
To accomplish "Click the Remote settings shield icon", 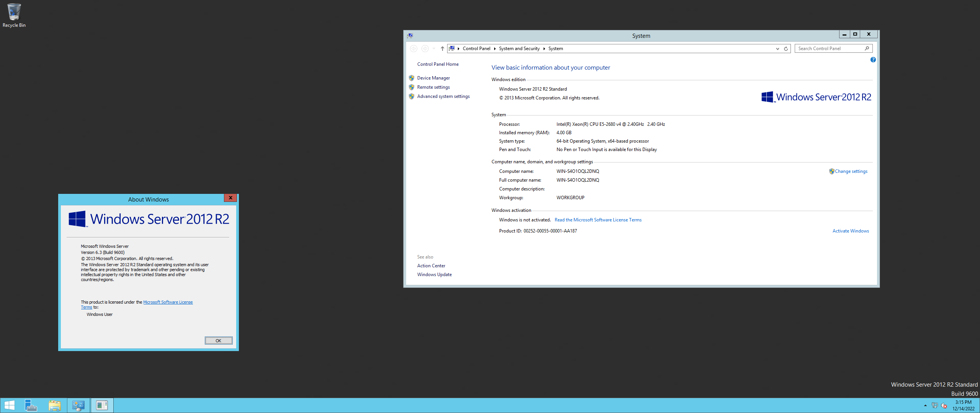I will (412, 87).
